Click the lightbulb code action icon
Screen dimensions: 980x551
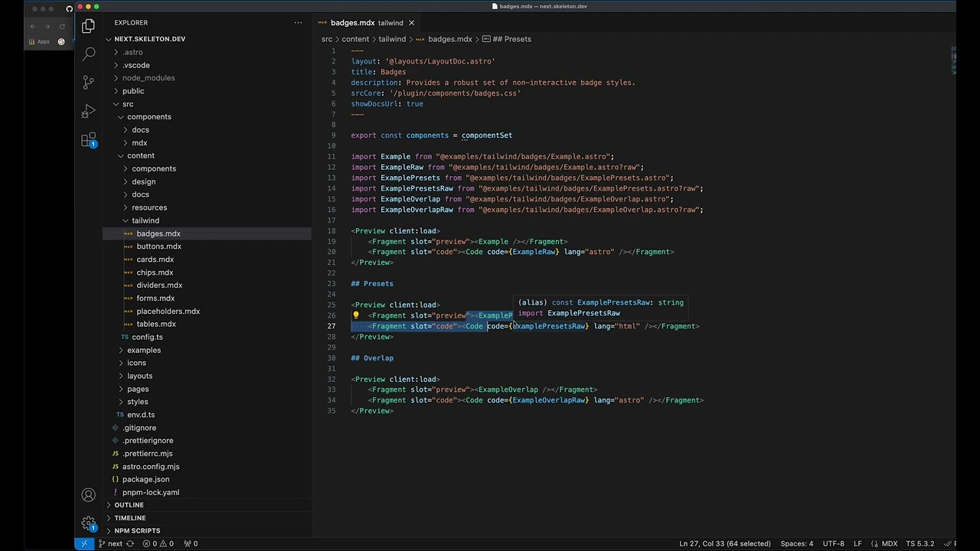tap(356, 315)
